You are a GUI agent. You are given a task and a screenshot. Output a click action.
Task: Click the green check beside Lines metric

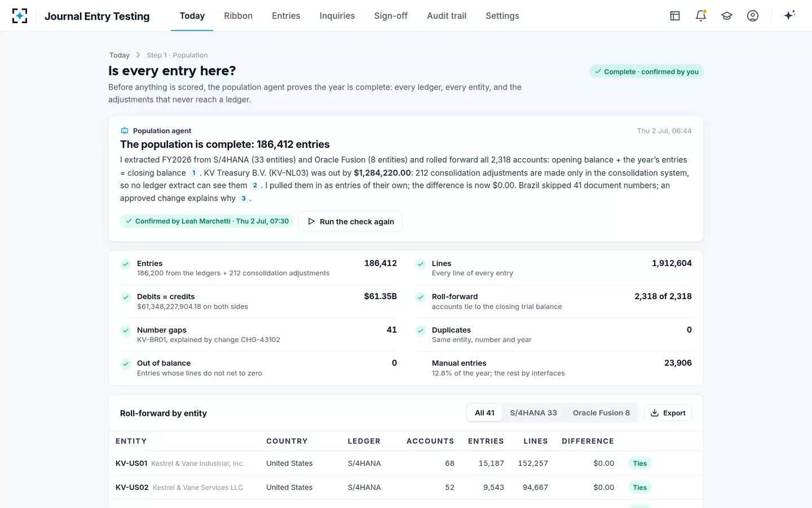tap(421, 264)
